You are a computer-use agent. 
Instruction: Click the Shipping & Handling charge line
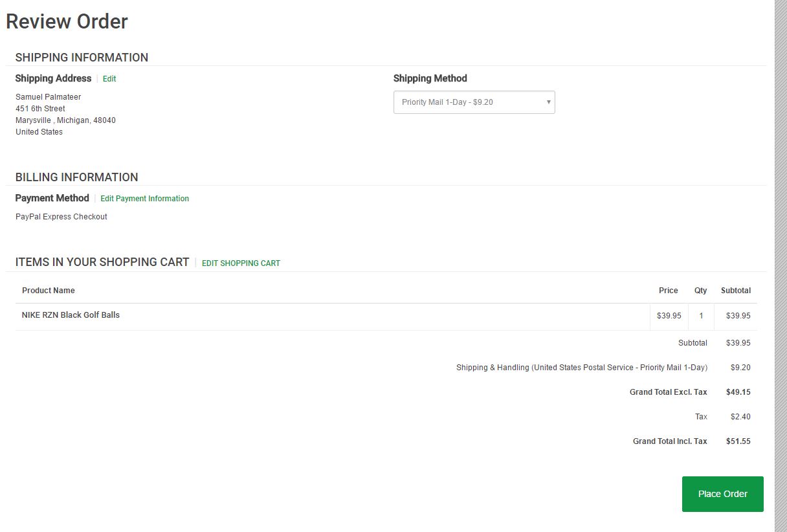tap(581, 367)
